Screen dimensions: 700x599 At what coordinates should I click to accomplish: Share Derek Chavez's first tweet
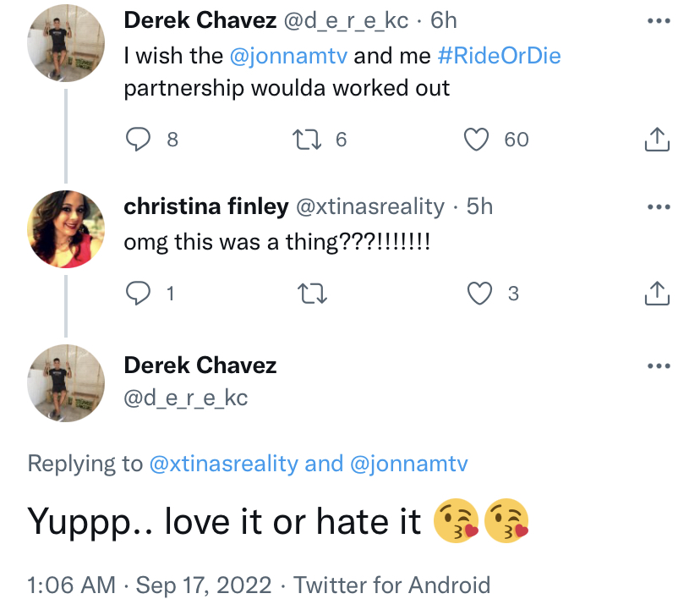[x=657, y=140]
